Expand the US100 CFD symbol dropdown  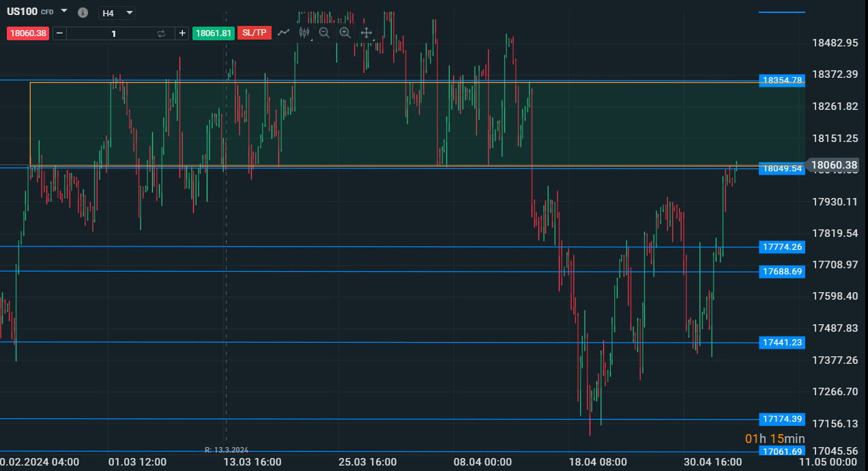(x=64, y=11)
